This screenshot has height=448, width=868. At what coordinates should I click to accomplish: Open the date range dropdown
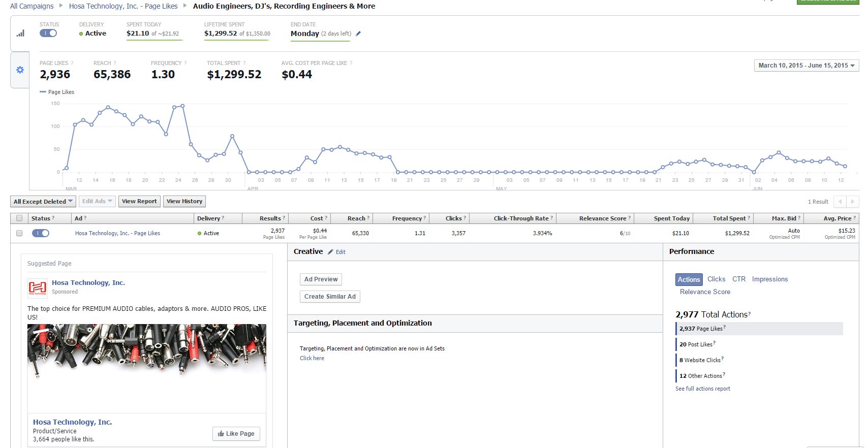[806, 66]
